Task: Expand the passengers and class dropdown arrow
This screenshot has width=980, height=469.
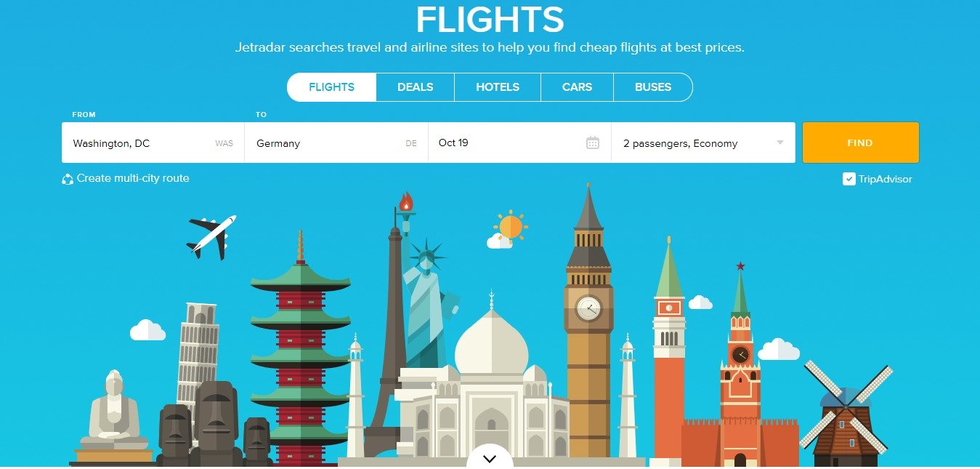Action: (x=780, y=143)
